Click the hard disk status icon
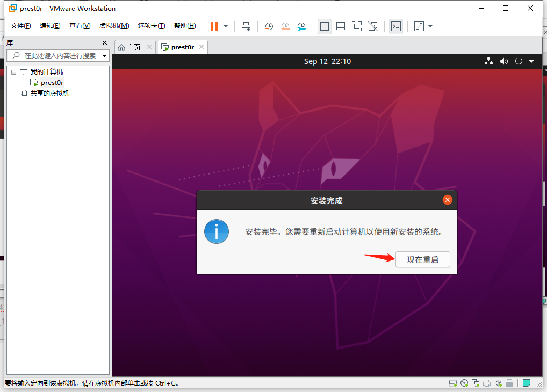Image resolution: width=547 pixels, height=392 pixels. click(453, 383)
